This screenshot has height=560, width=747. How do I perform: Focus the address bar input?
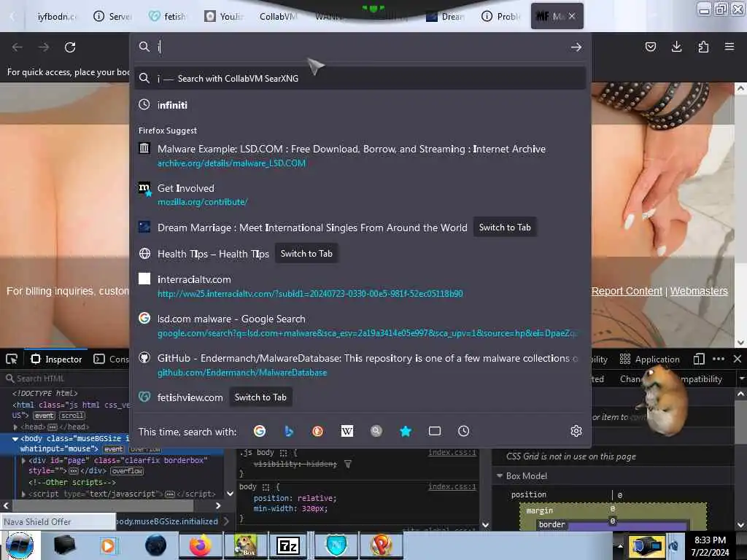[x=362, y=47]
